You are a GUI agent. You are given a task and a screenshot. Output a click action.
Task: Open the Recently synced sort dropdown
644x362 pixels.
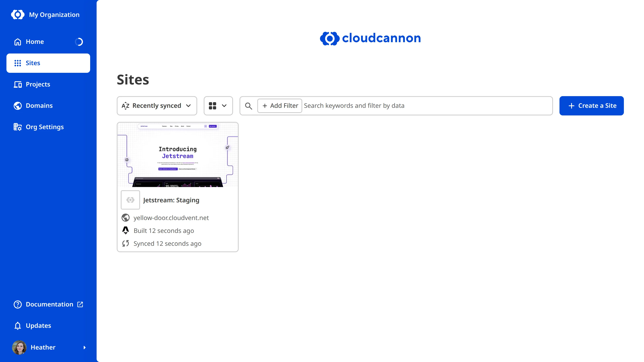(x=157, y=106)
